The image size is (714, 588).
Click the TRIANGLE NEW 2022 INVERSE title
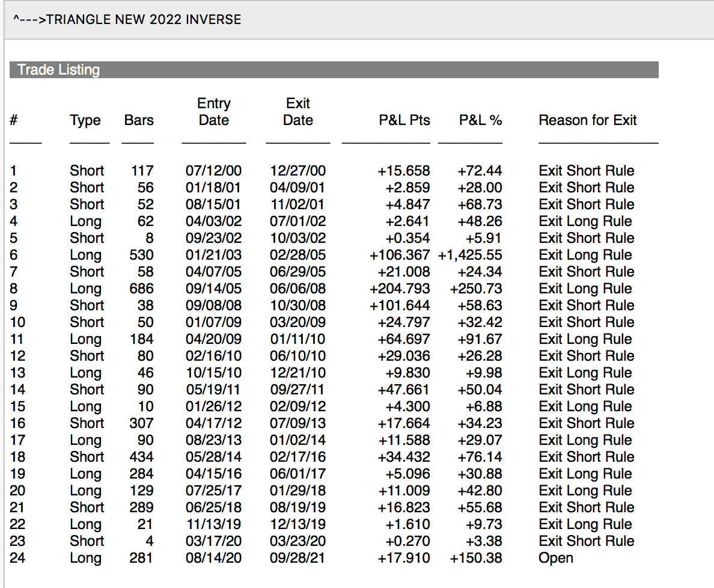point(127,20)
